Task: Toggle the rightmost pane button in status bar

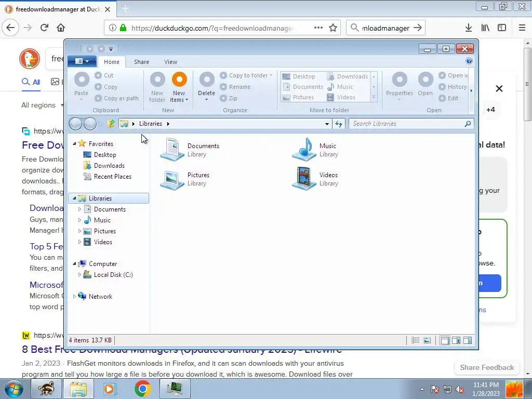Action: click(468, 340)
